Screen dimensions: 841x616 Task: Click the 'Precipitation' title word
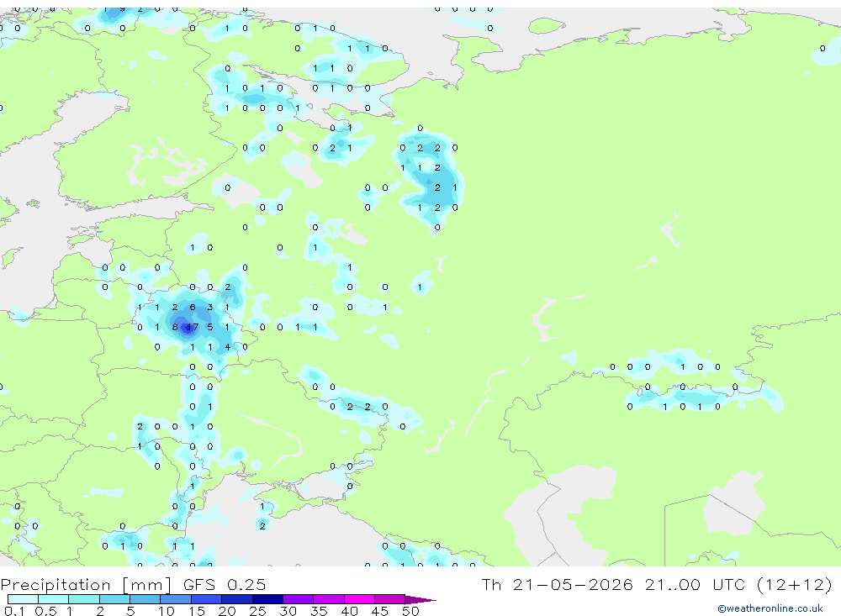(x=56, y=585)
